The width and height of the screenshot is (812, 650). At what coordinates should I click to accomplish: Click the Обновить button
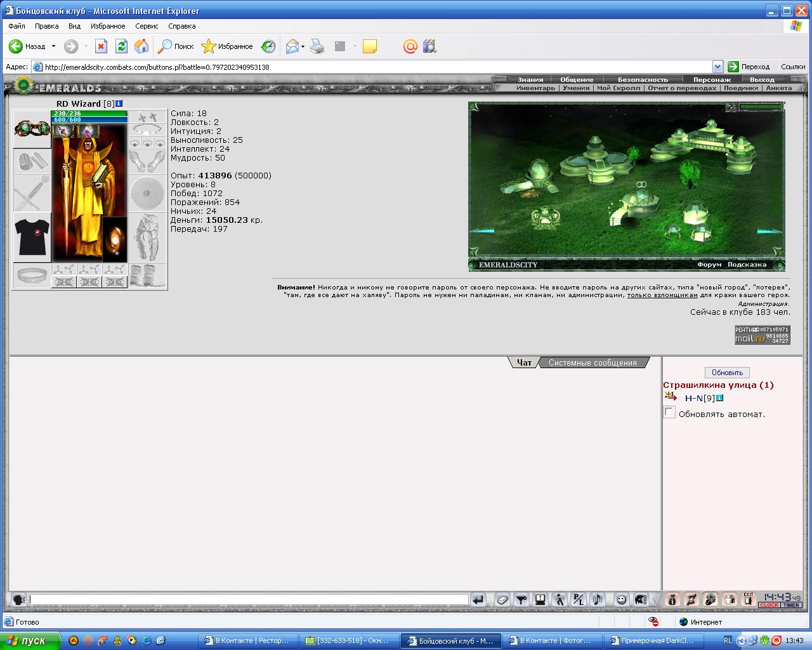(727, 373)
